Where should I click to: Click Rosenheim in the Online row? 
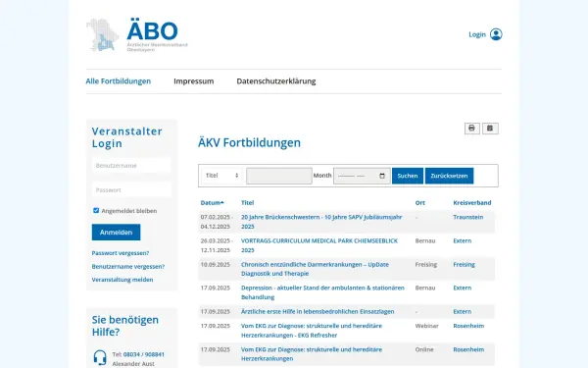point(468,349)
